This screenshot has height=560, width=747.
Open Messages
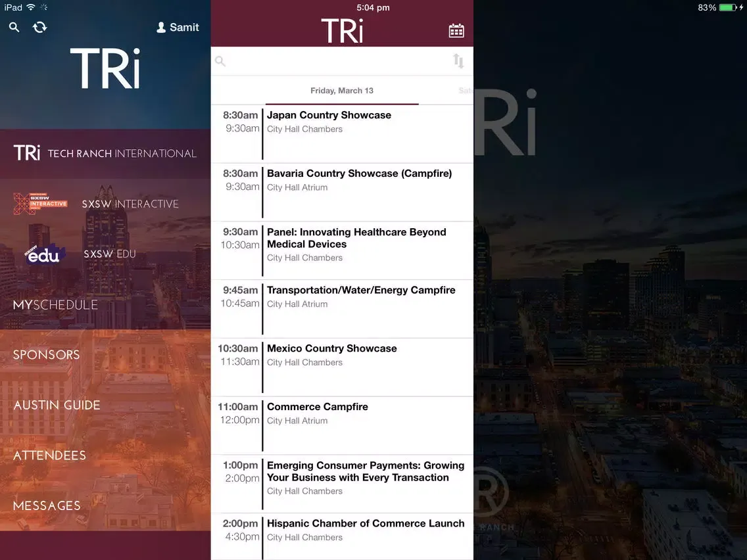105,505
